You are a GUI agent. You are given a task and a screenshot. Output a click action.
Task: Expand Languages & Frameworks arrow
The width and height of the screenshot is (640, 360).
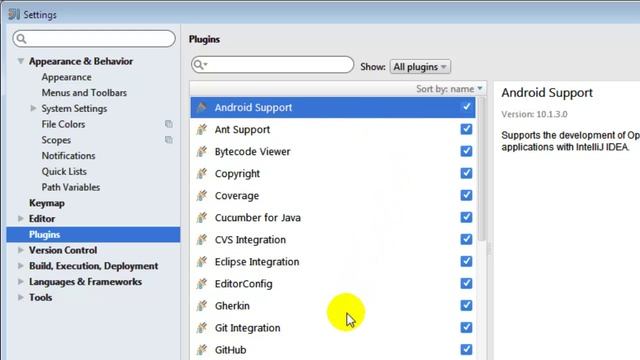tap(20, 282)
